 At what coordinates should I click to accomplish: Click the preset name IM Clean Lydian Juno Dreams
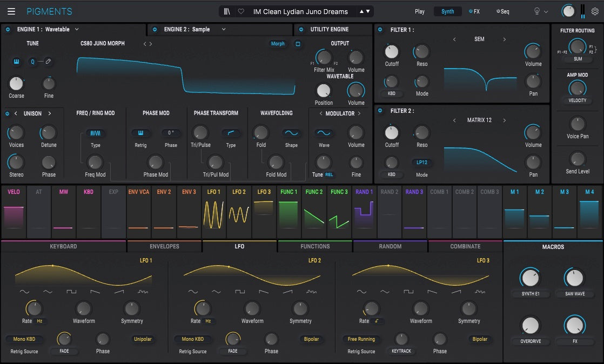[x=300, y=11]
